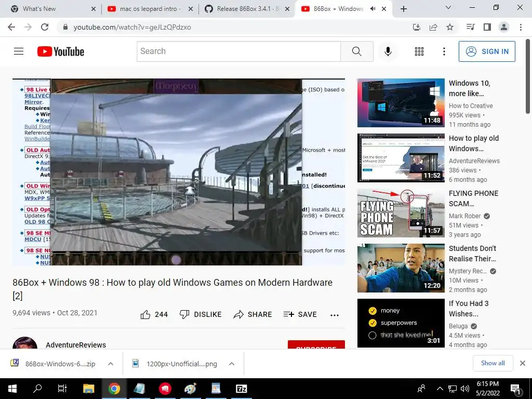Open volume control in system tray

tap(465, 389)
